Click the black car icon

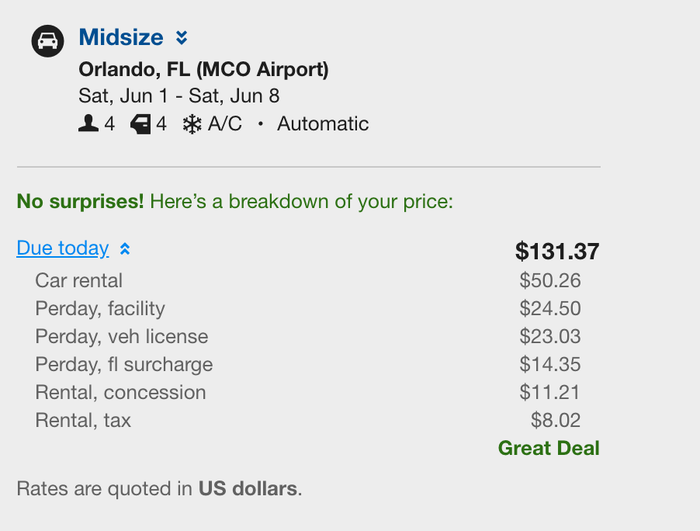tap(48, 41)
